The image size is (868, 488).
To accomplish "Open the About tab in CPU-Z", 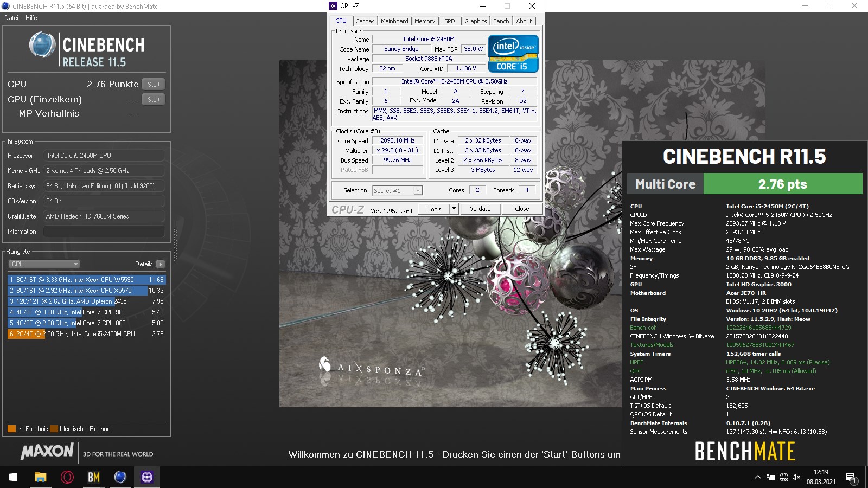I will (524, 21).
